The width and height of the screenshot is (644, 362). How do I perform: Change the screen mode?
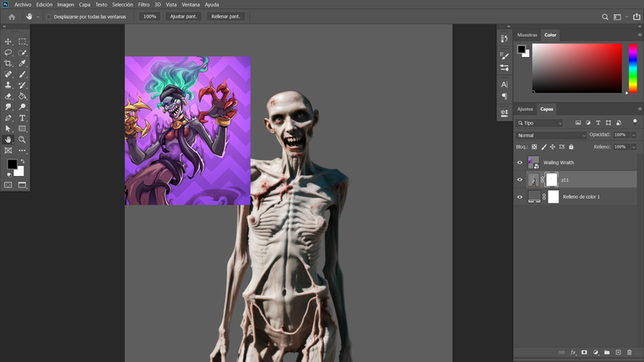click(22, 185)
